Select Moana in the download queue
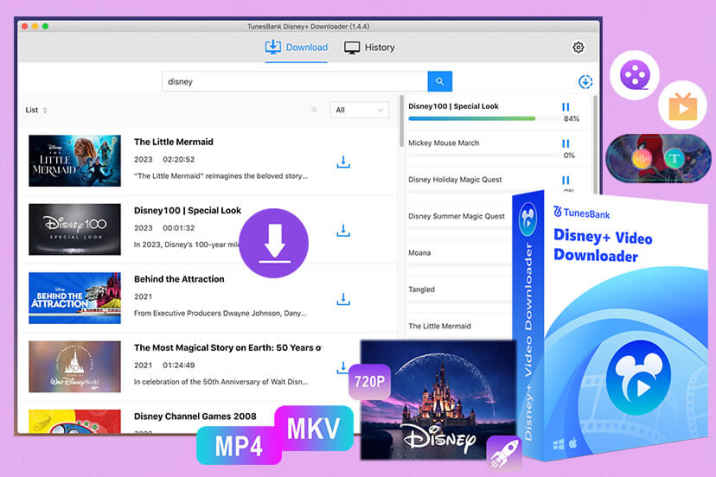 [x=420, y=253]
